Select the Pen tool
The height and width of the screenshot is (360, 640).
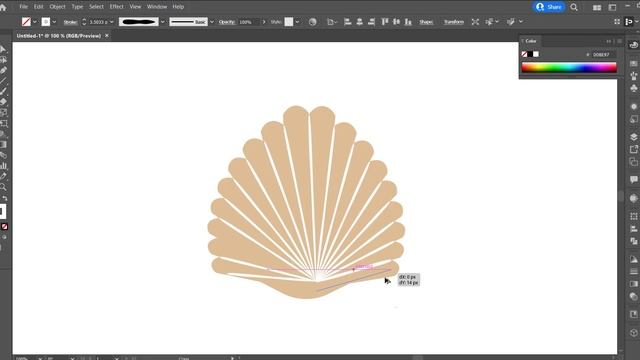[3, 70]
